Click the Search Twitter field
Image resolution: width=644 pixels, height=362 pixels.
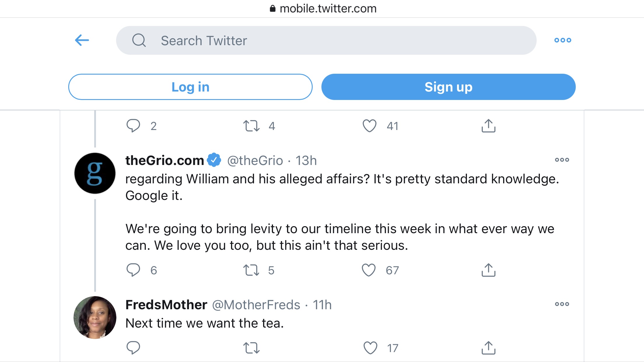pyautogui.click(x=326, y=41)
